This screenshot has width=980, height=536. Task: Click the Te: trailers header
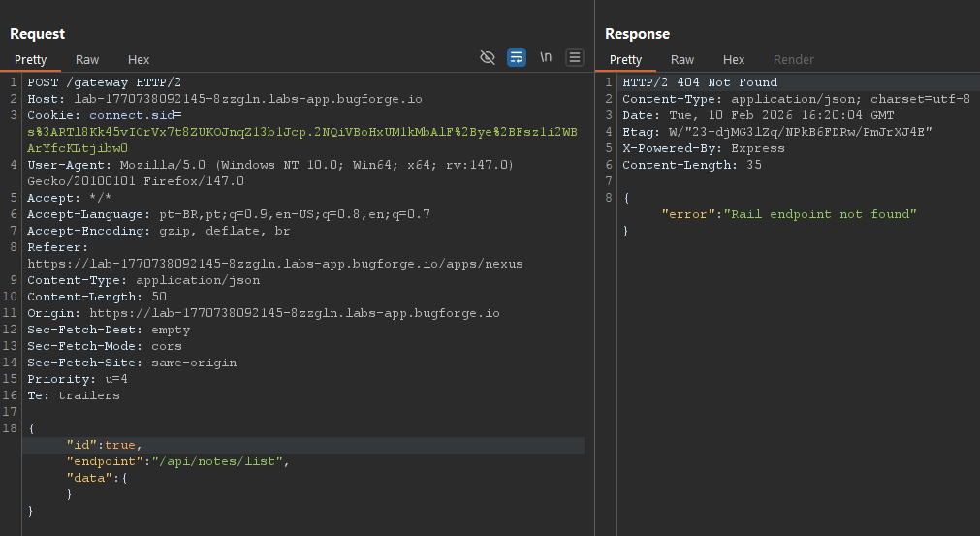pos(74,395)
